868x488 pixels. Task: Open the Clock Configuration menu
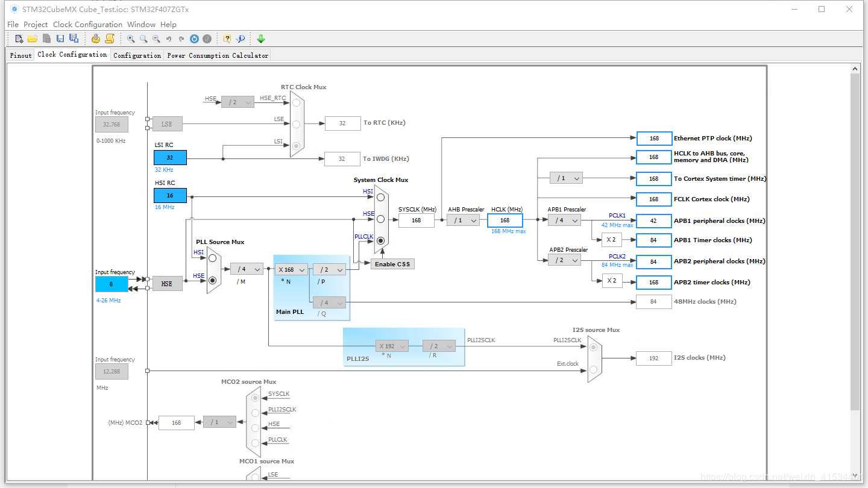pos(87,25)
